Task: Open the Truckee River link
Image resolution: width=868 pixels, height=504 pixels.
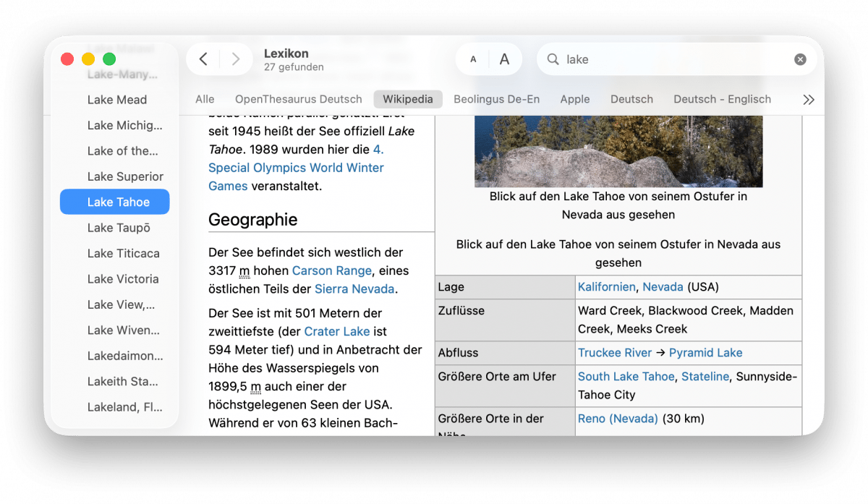Action: pos(614,353)
